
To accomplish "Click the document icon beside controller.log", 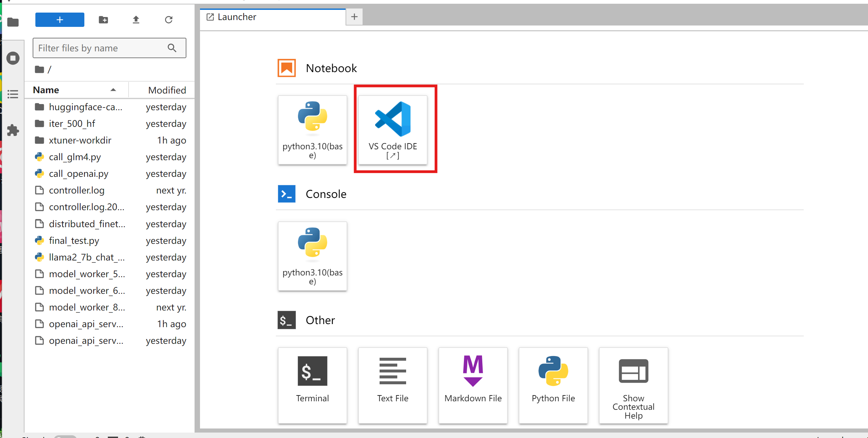I will 39,190.
